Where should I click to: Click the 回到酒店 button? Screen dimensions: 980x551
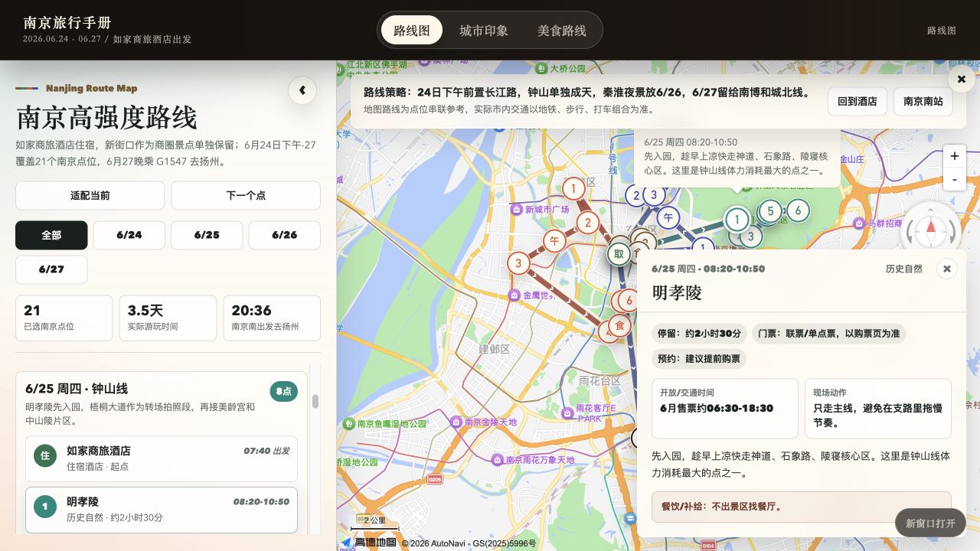click(x=857, y=101)
